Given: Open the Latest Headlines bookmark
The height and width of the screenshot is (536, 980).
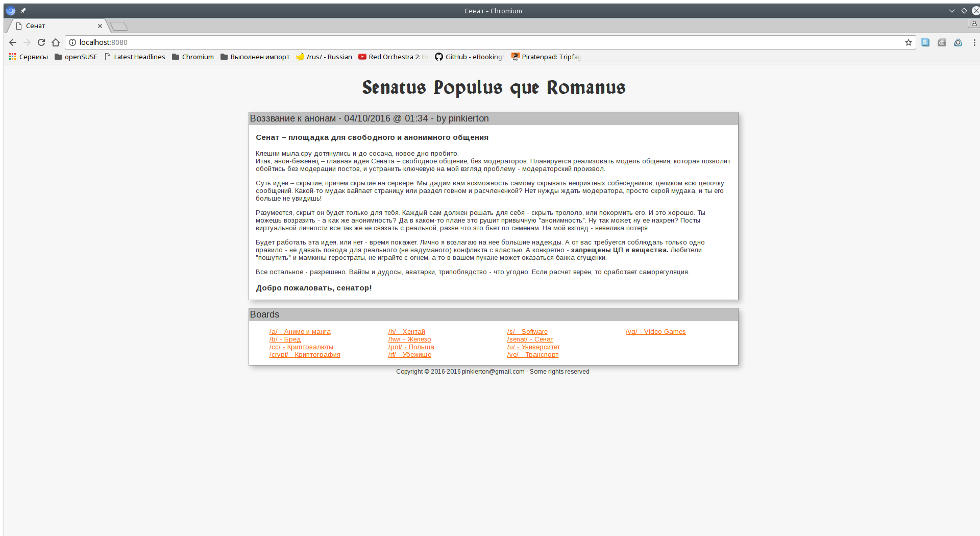Looking at the screenshot, I should [x=135, y=57].
